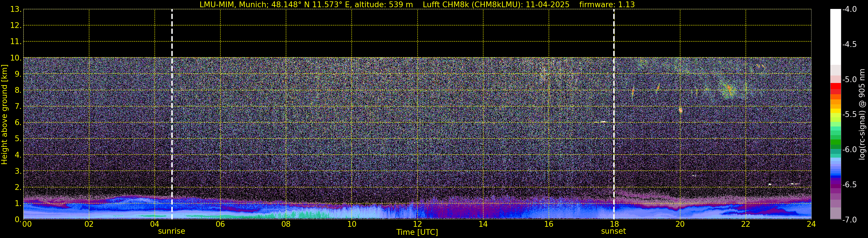Click the yellow band of the colorbar
This screenshot has width=868, height=238.
point(835,111)
